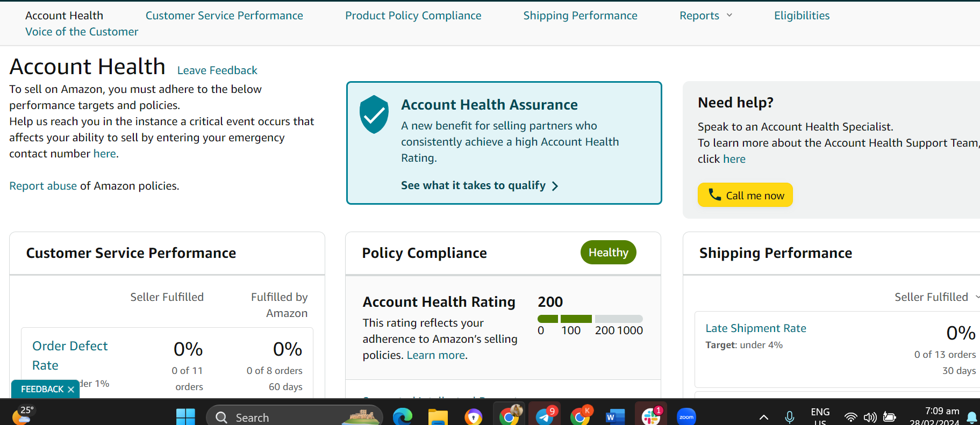
Task: Open volume control in system tray
Action: point(870,417)
